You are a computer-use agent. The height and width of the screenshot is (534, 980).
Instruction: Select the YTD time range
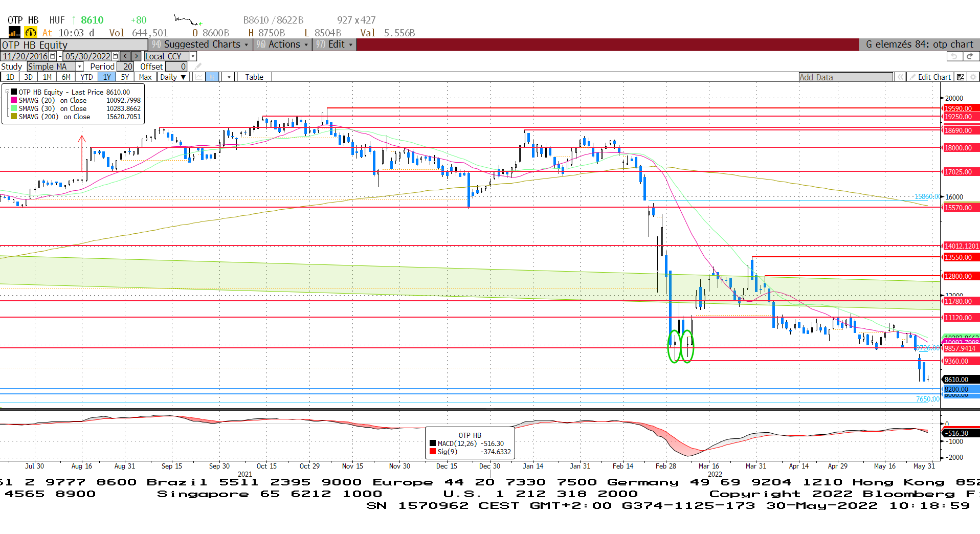tap(86, 77)
